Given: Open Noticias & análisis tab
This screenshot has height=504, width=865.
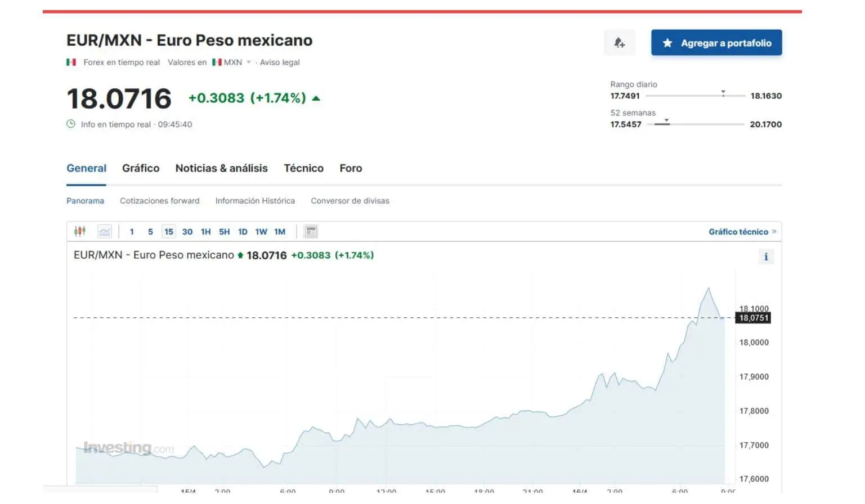Looking at the screenshot, I should [x=222, y=168].
